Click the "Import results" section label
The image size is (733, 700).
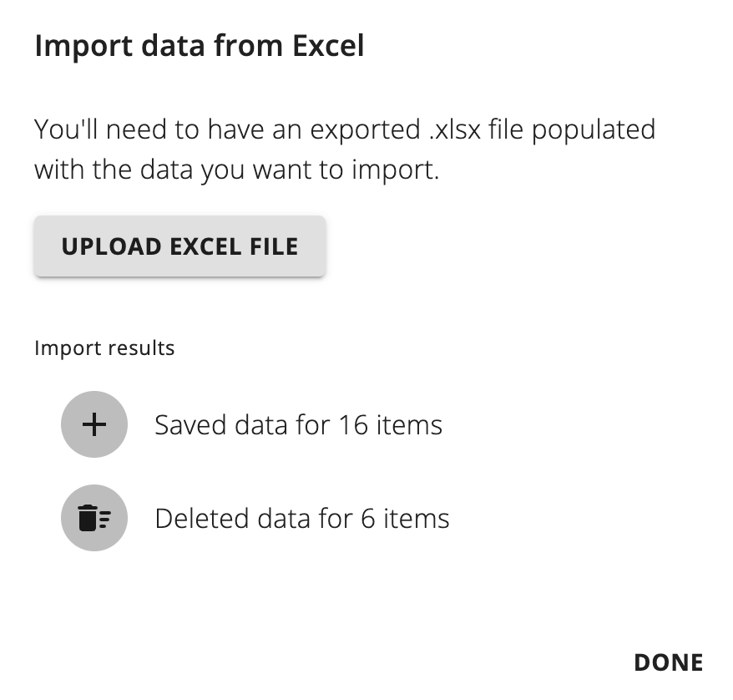coord(104,347)
